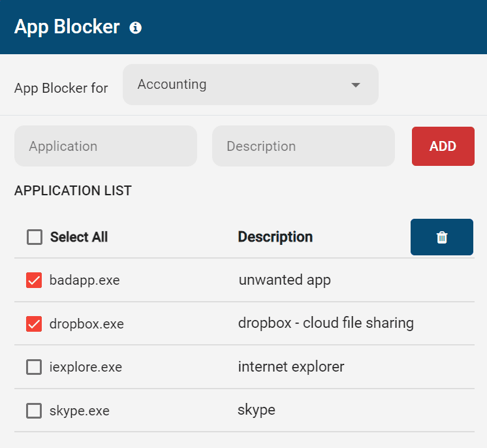
Task: Click the 'unwanted app' description text
Action: (285, 280)
